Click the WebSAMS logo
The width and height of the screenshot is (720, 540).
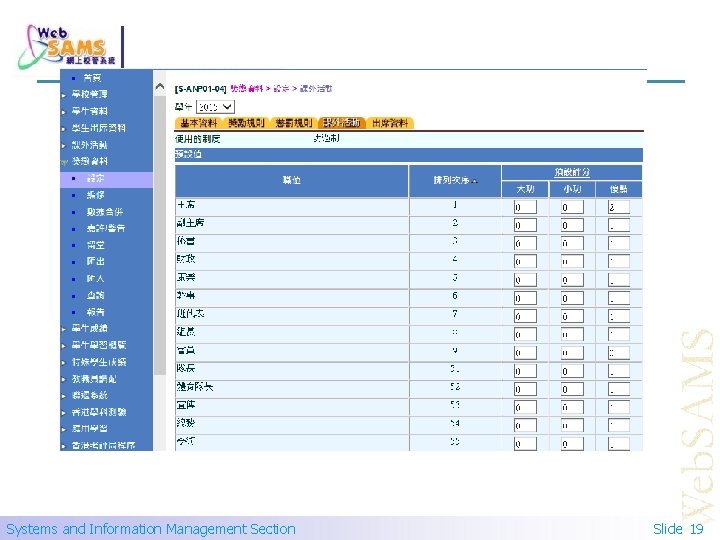coord(67,47)
